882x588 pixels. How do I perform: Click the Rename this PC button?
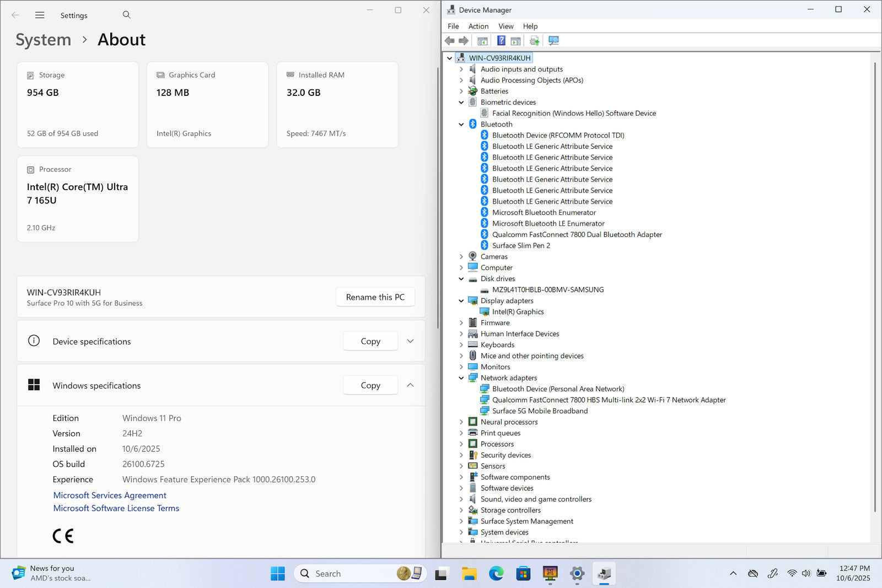click(375, 297)
